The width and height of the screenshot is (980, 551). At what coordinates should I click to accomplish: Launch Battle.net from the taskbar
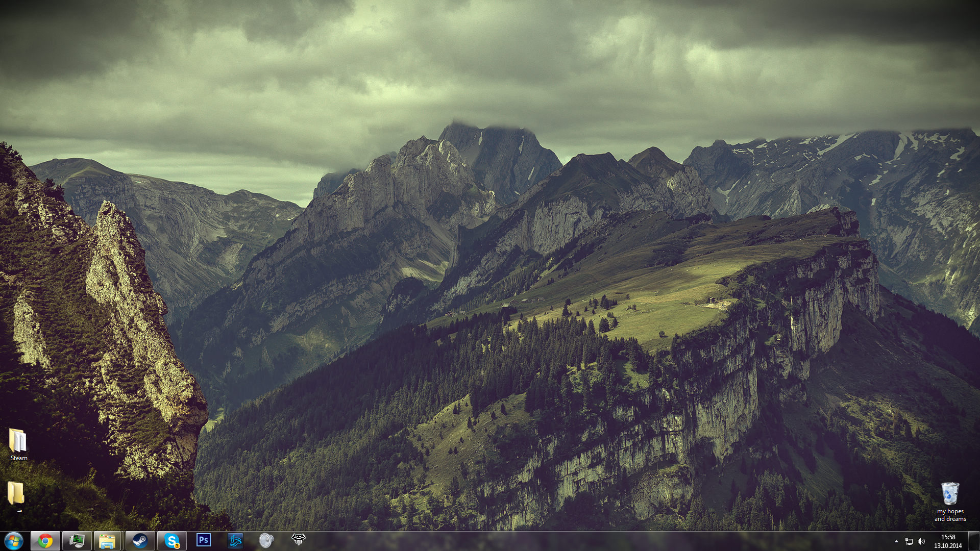coord(235,541)
